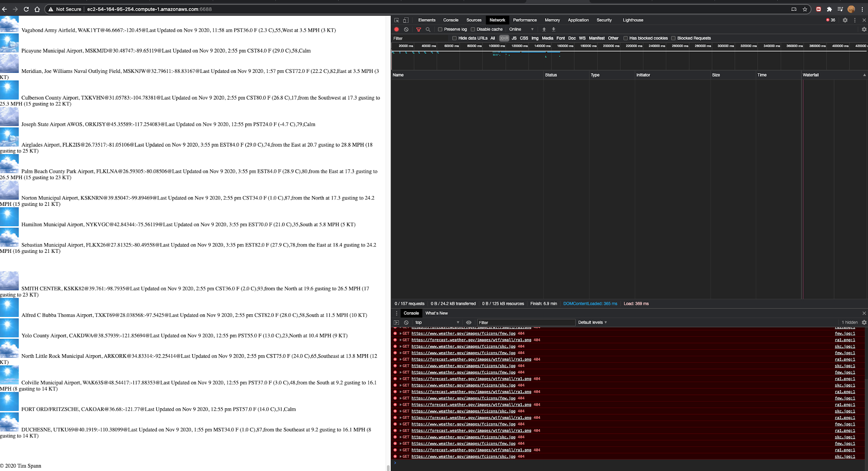Viewport: 868px width, 471px height.
Task: Check the Disable cache option
Action: click(x=473, y=29)
